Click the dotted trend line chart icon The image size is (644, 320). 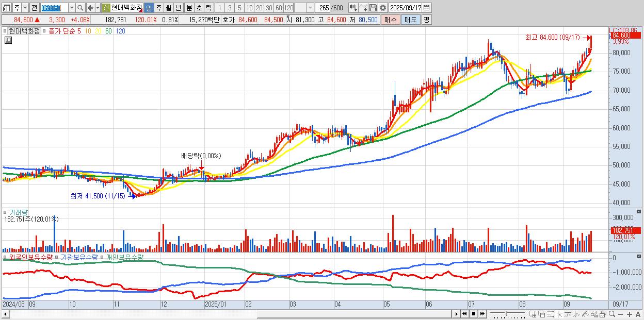[550, 314]
